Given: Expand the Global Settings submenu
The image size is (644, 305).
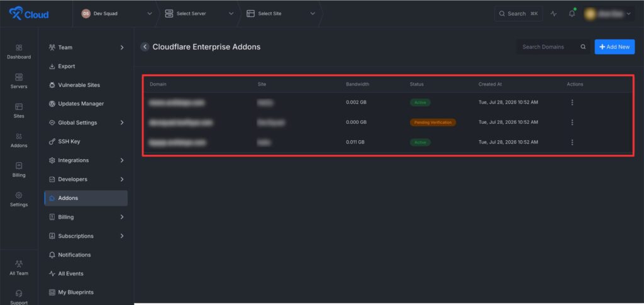Looking at the screenshot, I should pyautogui.click(x=122, y=123).
